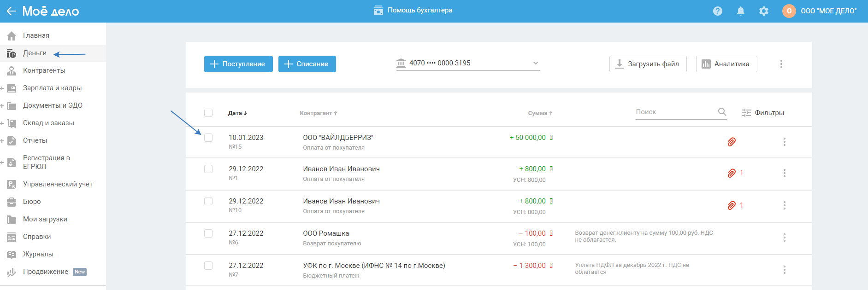
Task: Click the search magnifier icon
Action: click(722, 112)
